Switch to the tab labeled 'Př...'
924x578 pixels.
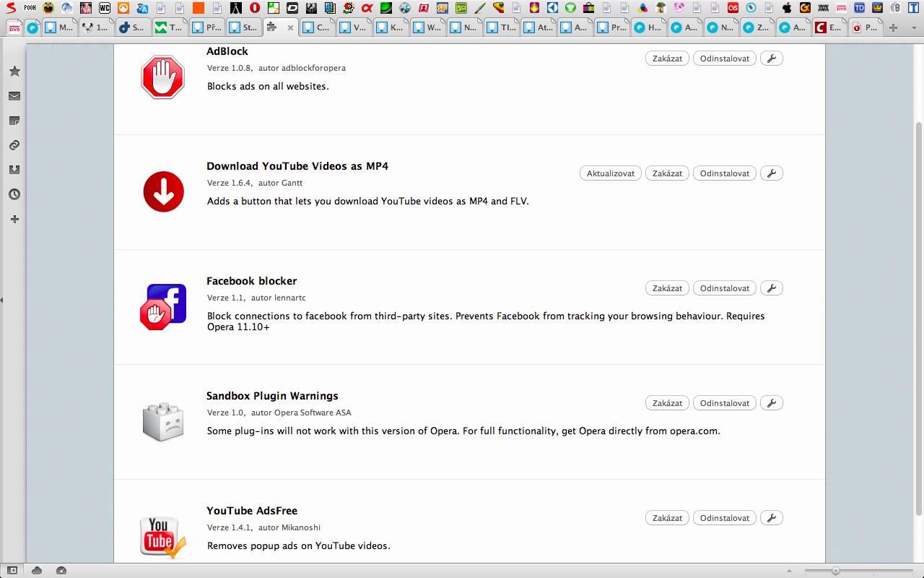pos(206,27)
